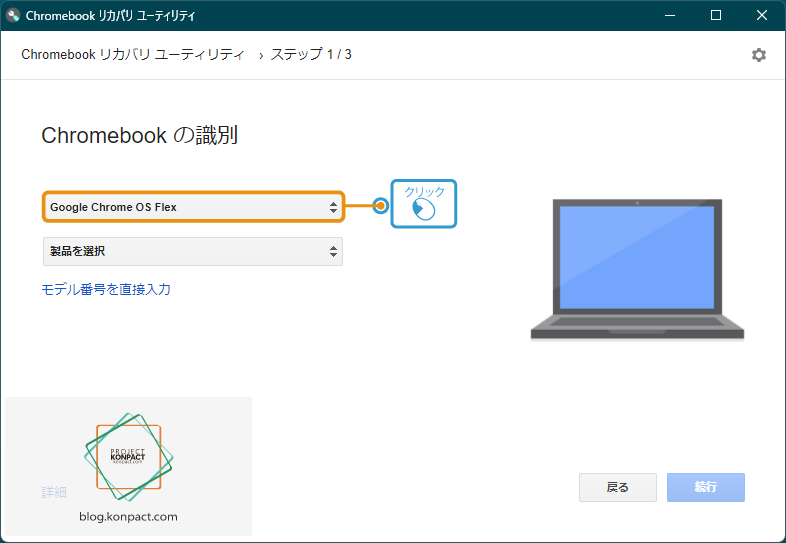786x543 pixels.
Task: Maximize the Recovery Utility window
Action: pyautogui.click(x=716, y=15)
